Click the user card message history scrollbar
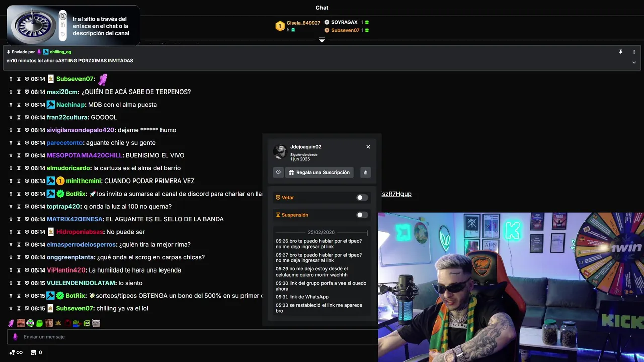 pos(368,233)
